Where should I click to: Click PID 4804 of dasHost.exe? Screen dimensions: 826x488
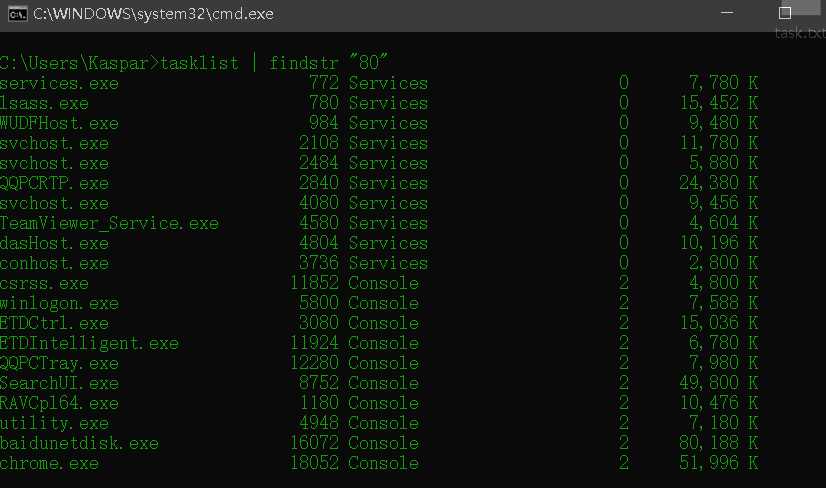319,243
